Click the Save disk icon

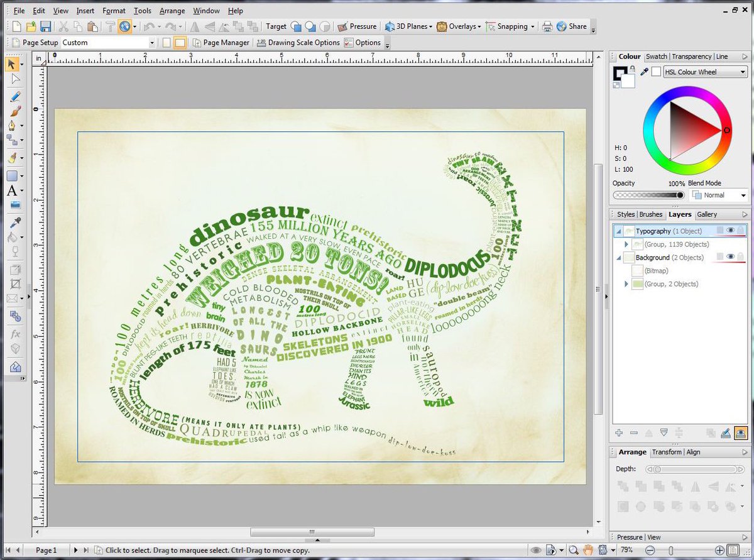coord(45,26)
